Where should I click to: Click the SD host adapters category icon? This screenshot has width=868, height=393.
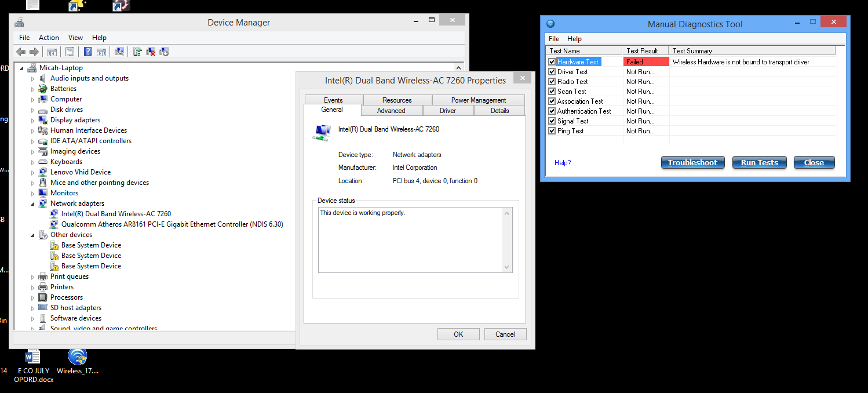pyautogui.click(x=43, y=308)
